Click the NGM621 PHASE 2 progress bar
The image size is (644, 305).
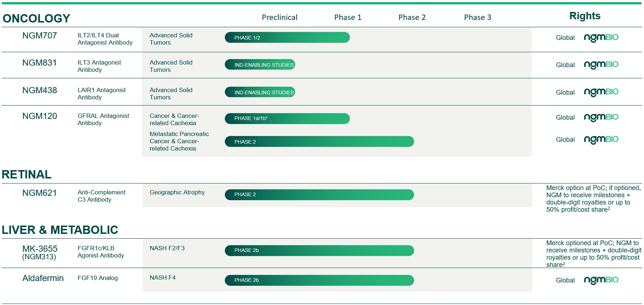pos(319,195)
